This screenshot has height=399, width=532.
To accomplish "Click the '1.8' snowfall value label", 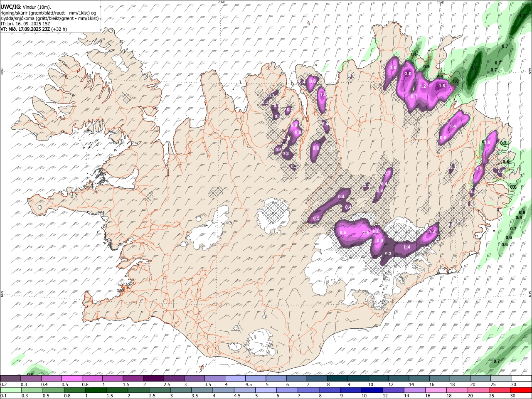I will click(x=442, y=86).
